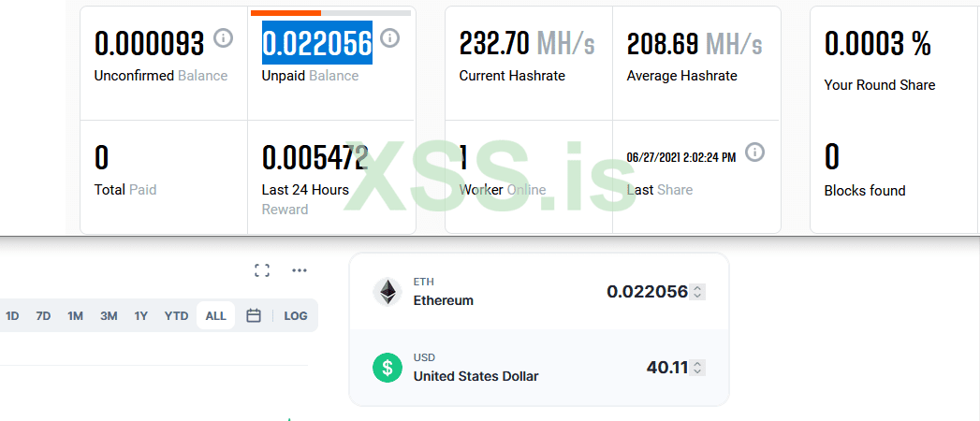Select the 1Y chart range
This screenshot has width=980, height=421.
point(141,316)
